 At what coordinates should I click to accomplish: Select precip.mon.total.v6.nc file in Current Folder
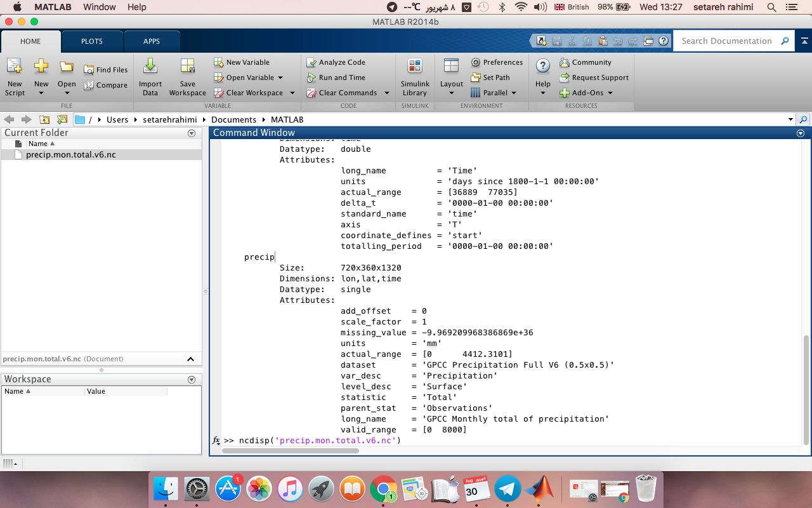click(x=70, y=155)
